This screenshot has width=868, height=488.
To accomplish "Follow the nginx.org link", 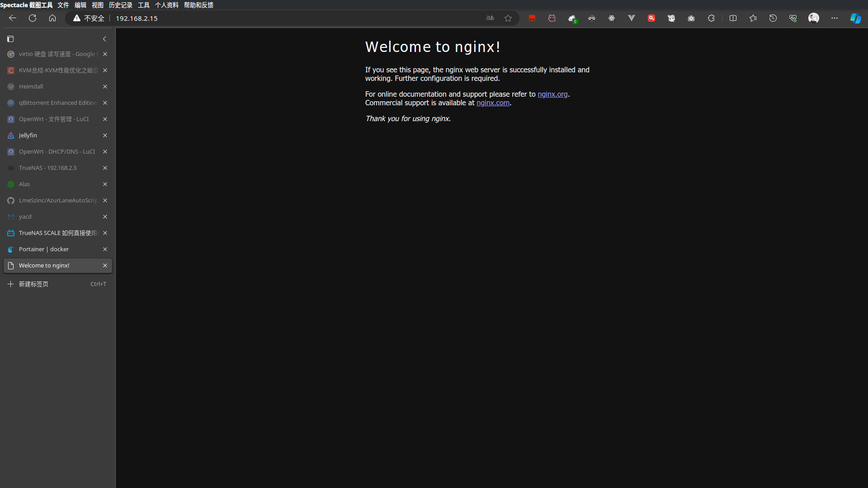I will [552, 94].
